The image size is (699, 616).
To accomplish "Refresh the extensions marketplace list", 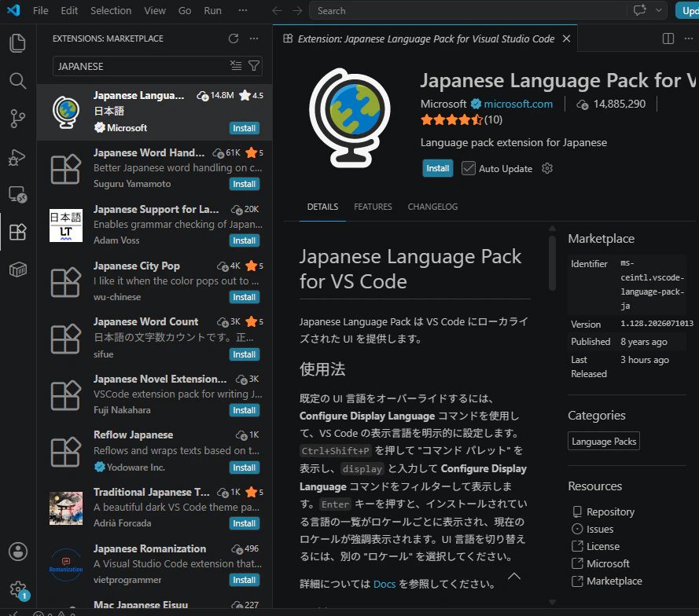I will pos(234,38).
